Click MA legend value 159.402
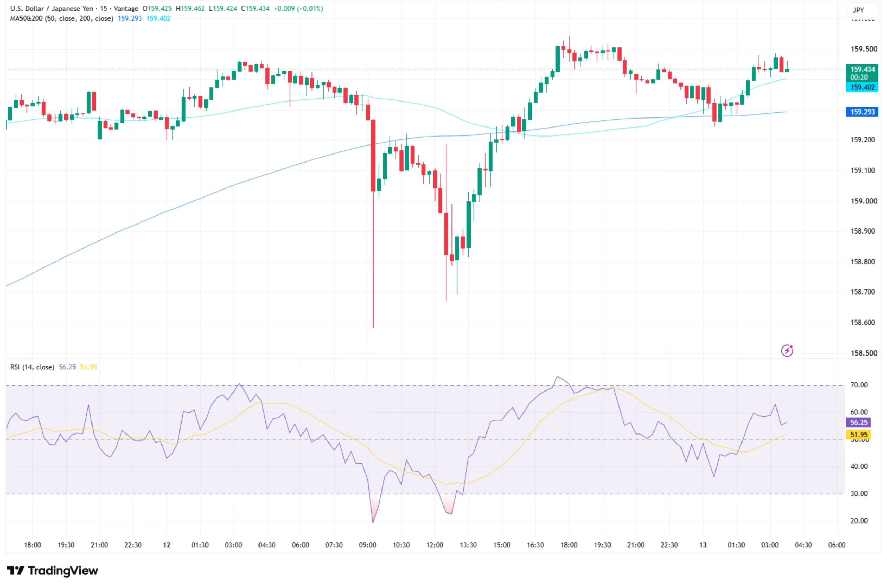Viewport: 887px width, 588px height. click(158, 18)
